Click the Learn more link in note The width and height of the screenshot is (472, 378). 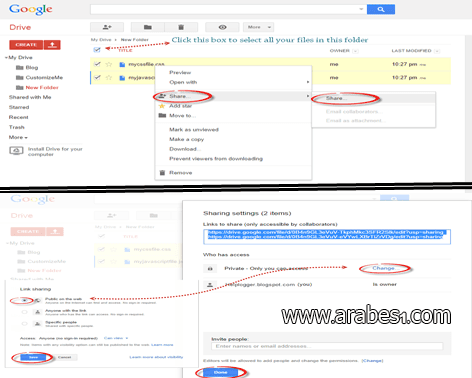click(162, 345)
